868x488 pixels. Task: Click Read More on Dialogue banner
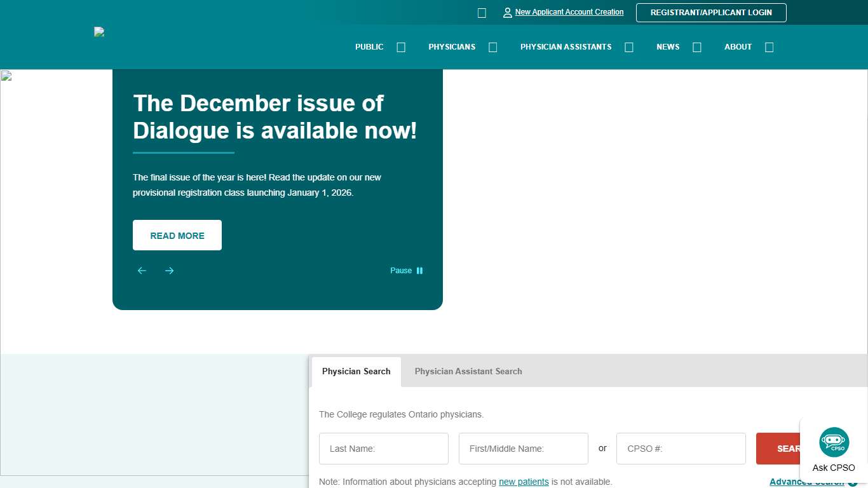click(177, 235)
